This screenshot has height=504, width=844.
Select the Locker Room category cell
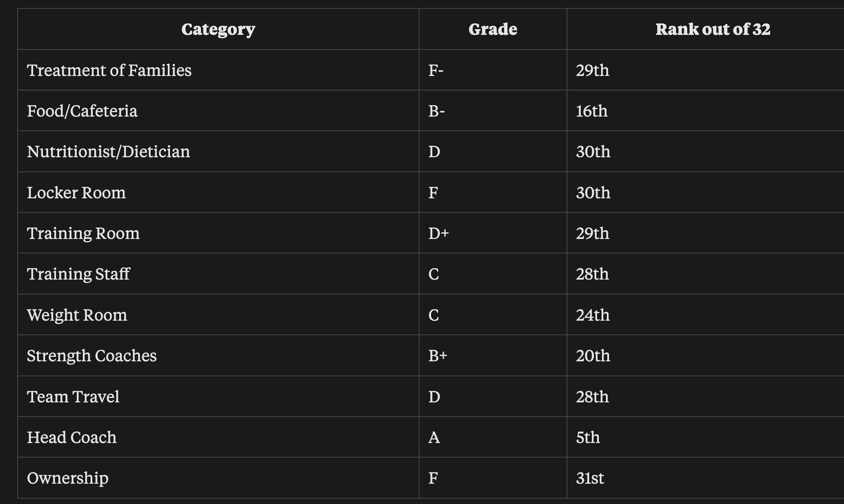tap(76, 193)
